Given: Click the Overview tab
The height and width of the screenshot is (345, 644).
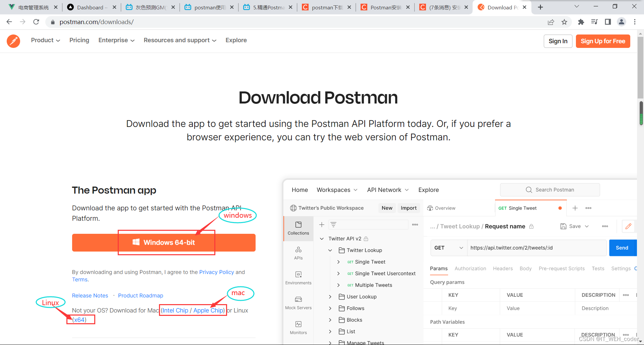Looking at the screenshot, I should coord(441,208).
